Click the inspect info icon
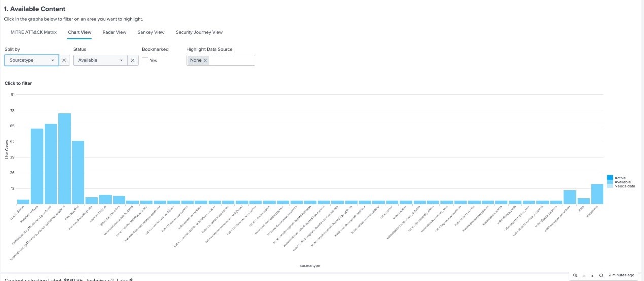This screenshot has width=644, height=281. pyautogui.click(x=592, y=275)
